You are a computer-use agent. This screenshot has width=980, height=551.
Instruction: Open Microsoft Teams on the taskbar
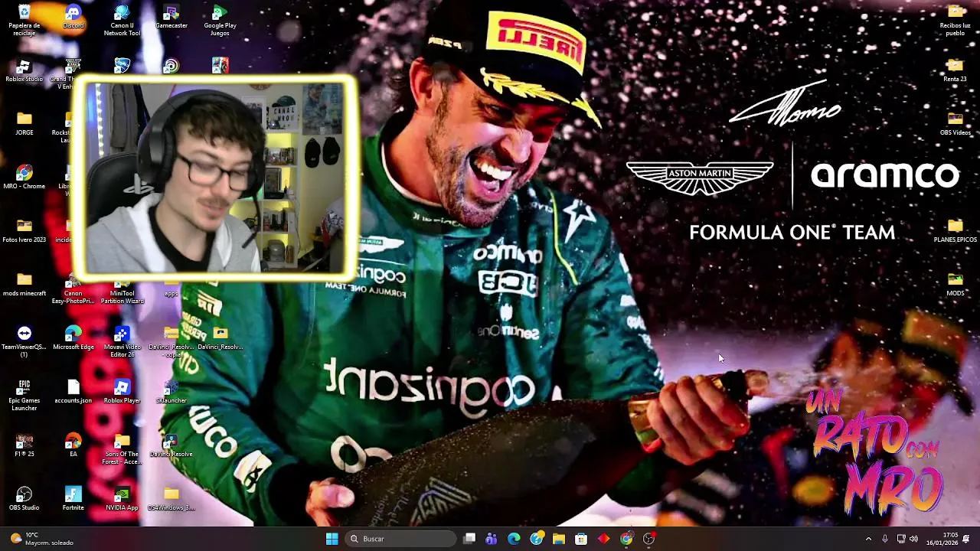tap(492, 539)
